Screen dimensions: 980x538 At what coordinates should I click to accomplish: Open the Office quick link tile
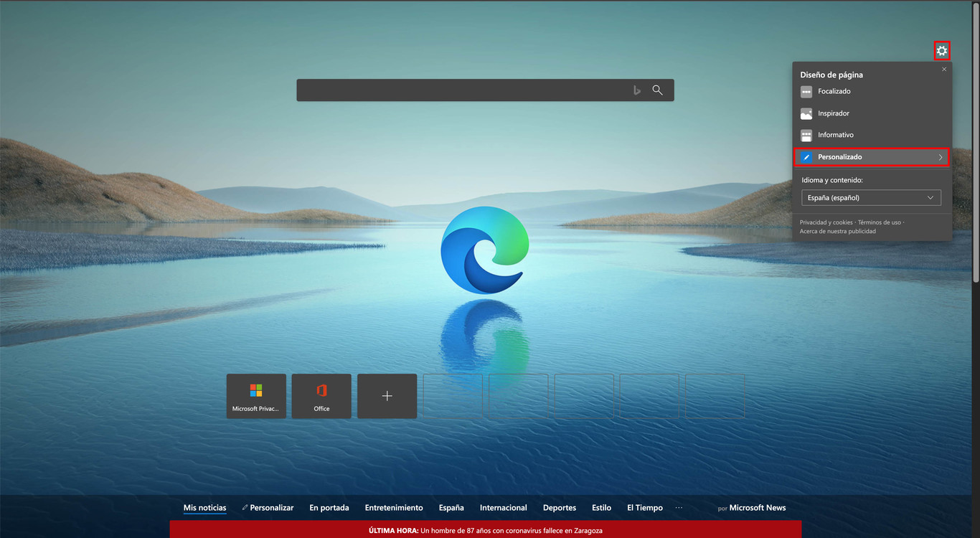click(321, 396)
